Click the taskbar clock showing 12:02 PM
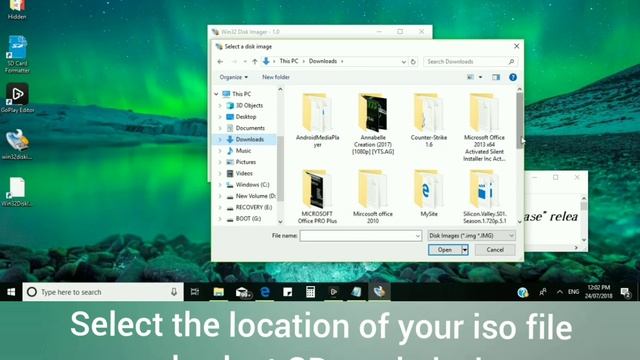This screenshot has width=640, height=360. click(x=599, y=292)
